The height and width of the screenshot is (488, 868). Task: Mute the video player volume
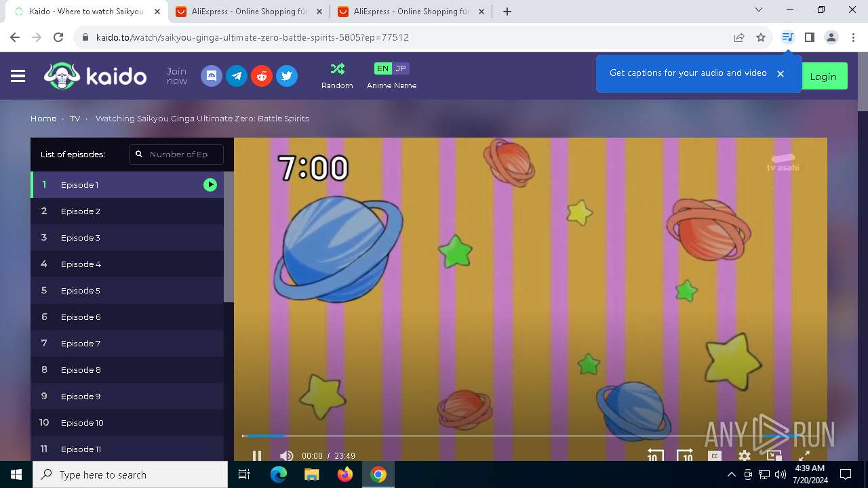tap(286, 456)
